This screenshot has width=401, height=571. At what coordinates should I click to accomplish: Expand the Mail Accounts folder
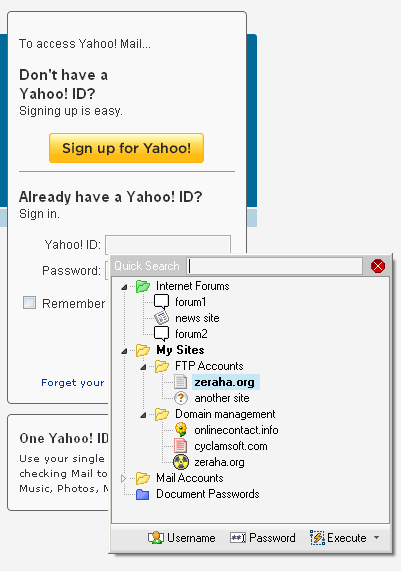click(123, 478)
